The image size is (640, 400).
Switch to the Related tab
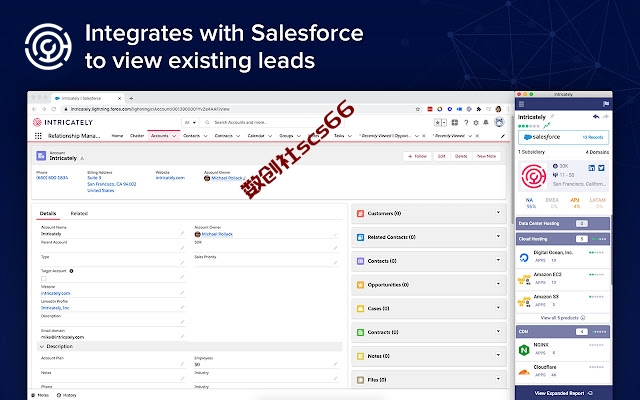point(79,213)
